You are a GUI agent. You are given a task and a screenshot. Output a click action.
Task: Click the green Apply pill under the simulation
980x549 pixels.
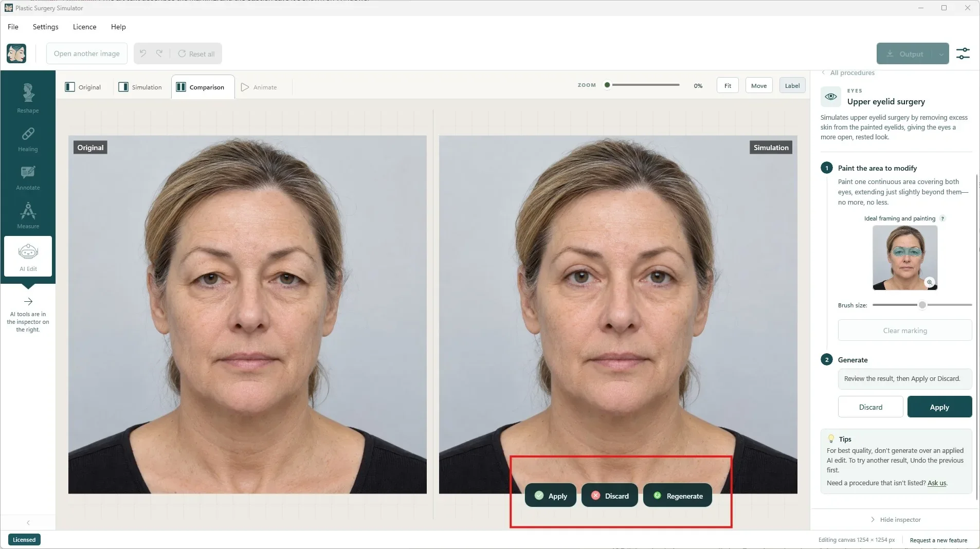point(550,496)
